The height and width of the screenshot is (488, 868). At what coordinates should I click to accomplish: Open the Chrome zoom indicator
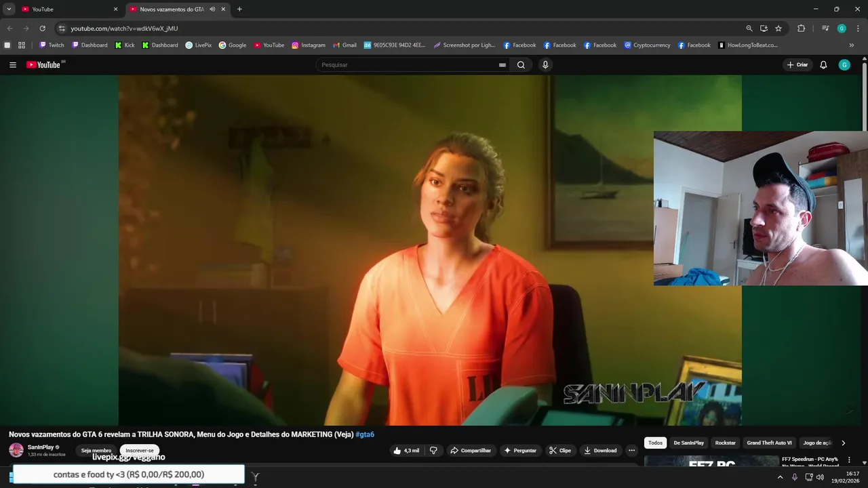(x=749, y=28)
